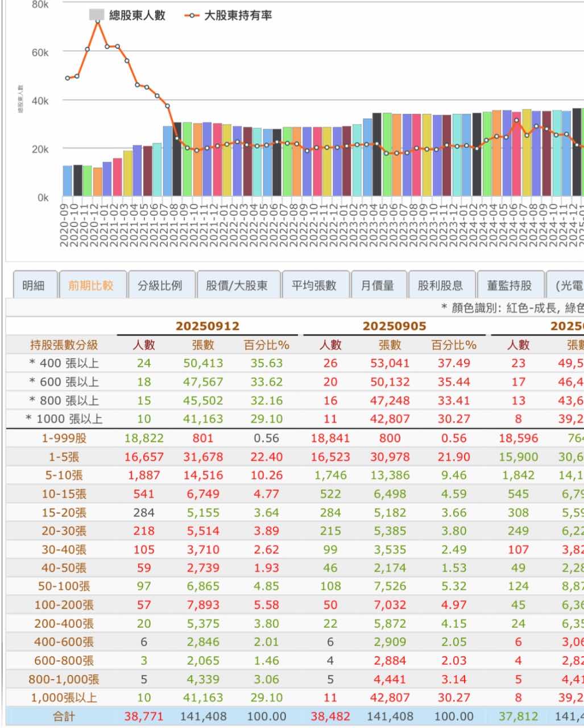Select the * 800 張以上 row label
584x728 pixels.
click(64, 400)
